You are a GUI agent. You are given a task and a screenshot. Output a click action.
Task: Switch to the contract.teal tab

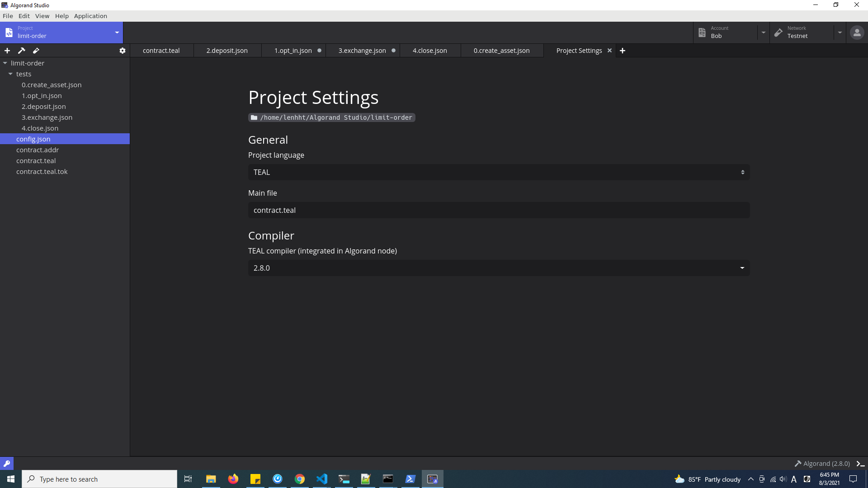161,50
